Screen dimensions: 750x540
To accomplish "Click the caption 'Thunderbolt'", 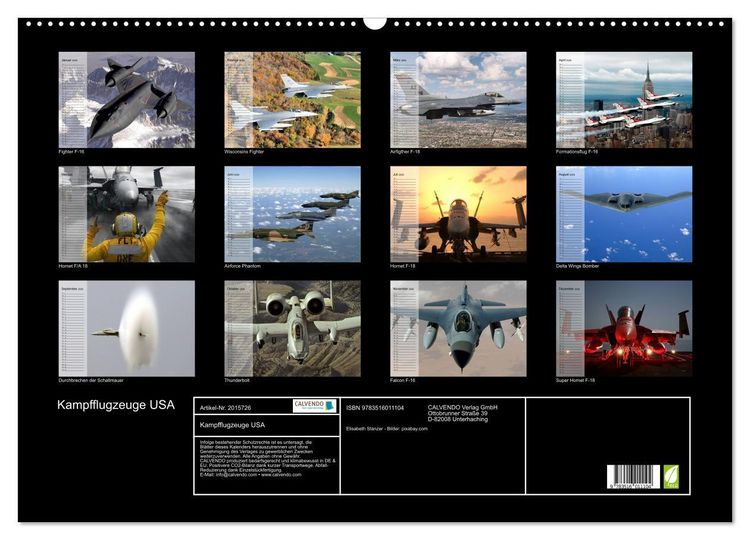I will pos(237,380).
